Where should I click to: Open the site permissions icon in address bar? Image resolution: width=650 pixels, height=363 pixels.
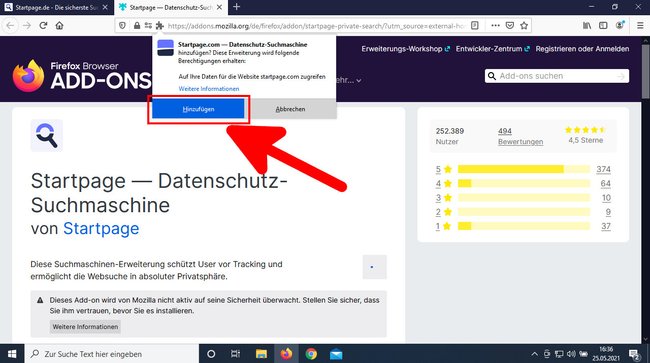coord(148,26)
